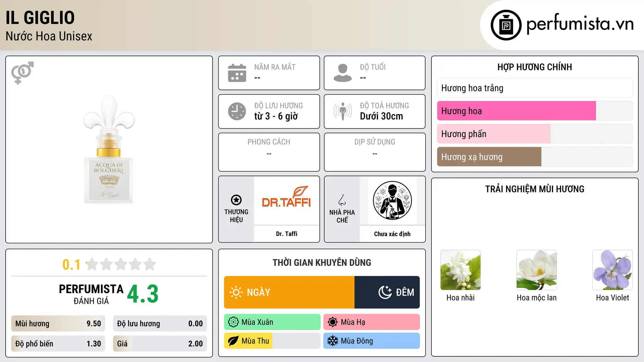Click the clock icon for longevity
This screenshot has height=362, width=644.
237,111
